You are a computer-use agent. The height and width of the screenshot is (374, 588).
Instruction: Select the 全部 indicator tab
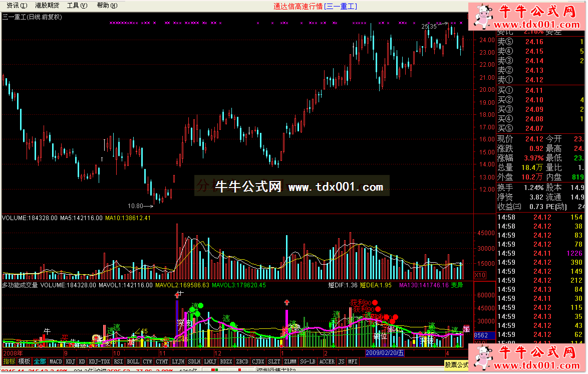pos(40,361)
